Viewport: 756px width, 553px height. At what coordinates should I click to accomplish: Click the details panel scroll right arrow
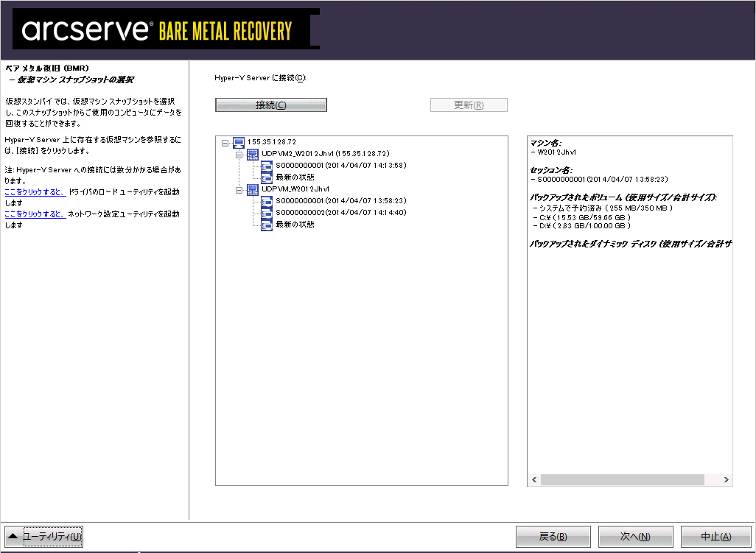726,480
